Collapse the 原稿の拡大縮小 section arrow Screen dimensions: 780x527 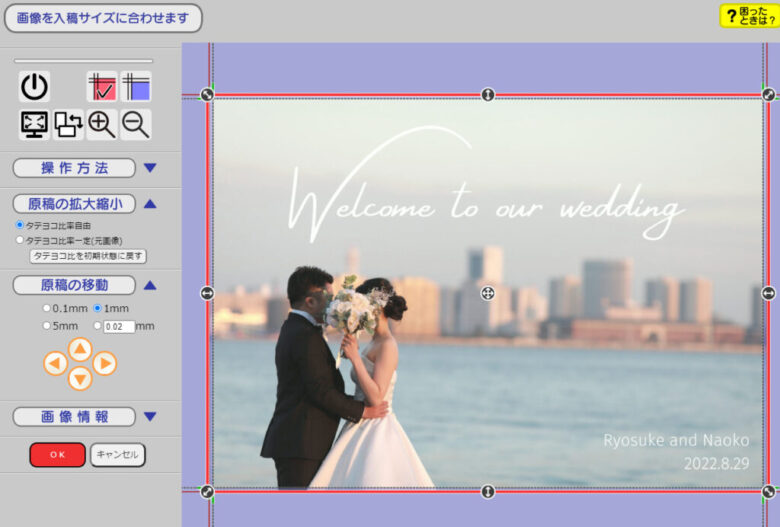tap(150, 204)
